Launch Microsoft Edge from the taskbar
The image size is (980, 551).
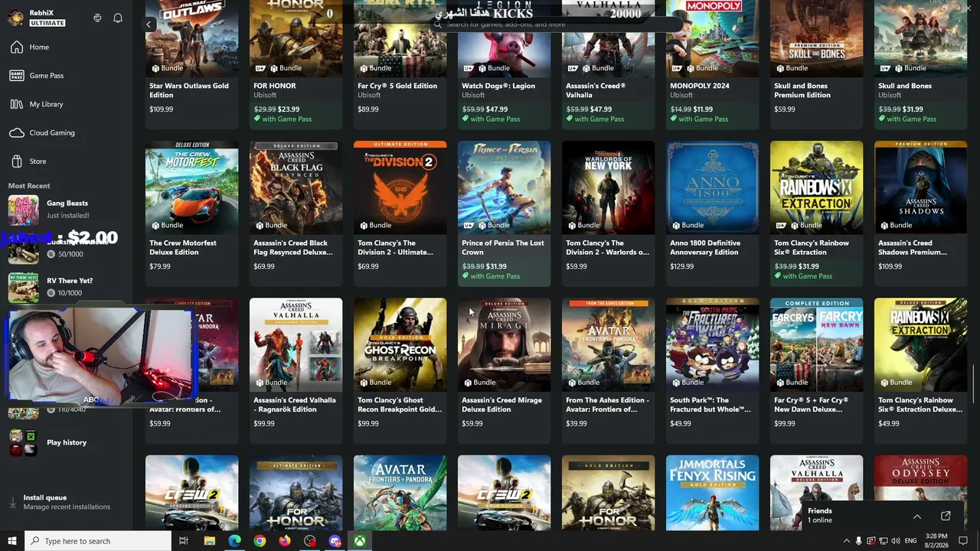point(234,541)
